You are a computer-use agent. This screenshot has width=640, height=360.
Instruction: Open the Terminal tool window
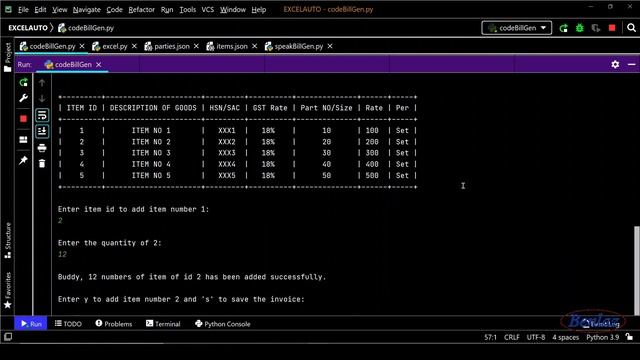pos(163,324)
